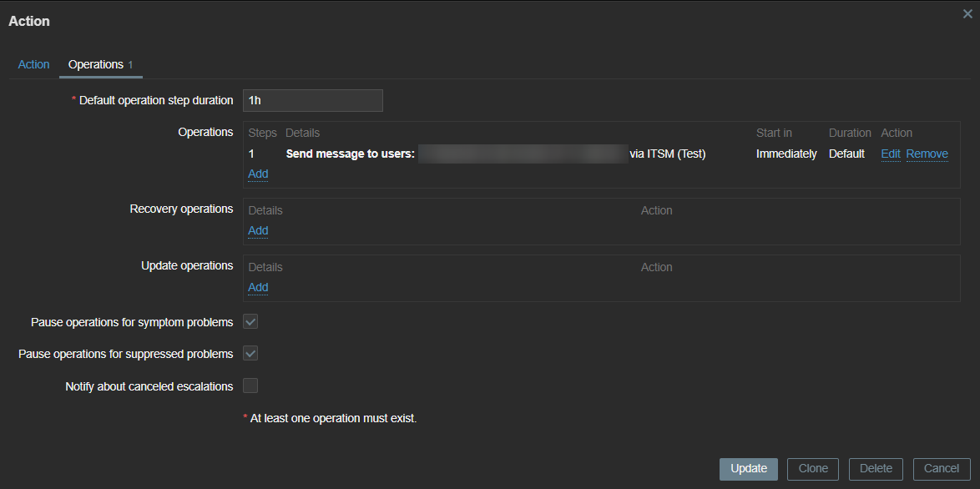Toggle Pause operations for suppressed problems checkbox
The height and width of the screenshot is (489, 980).
(x=250, y=354)
